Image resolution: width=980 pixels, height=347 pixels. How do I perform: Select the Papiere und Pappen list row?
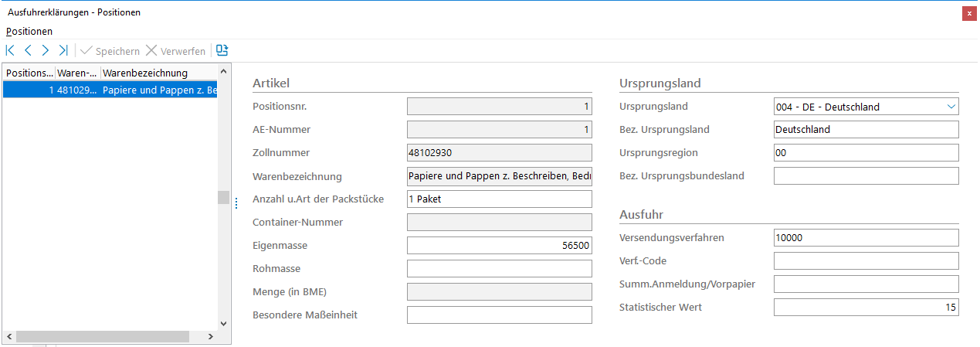(110, 90)
